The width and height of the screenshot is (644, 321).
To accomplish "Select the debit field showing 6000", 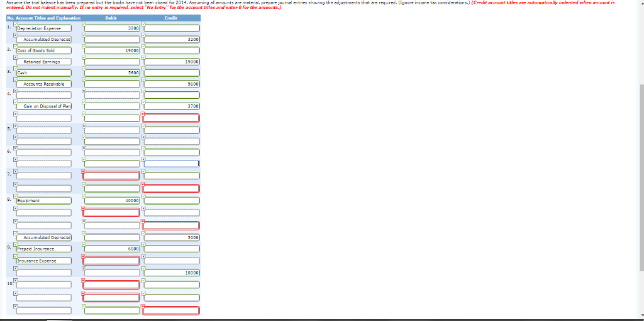I will [x=113, y=249].
